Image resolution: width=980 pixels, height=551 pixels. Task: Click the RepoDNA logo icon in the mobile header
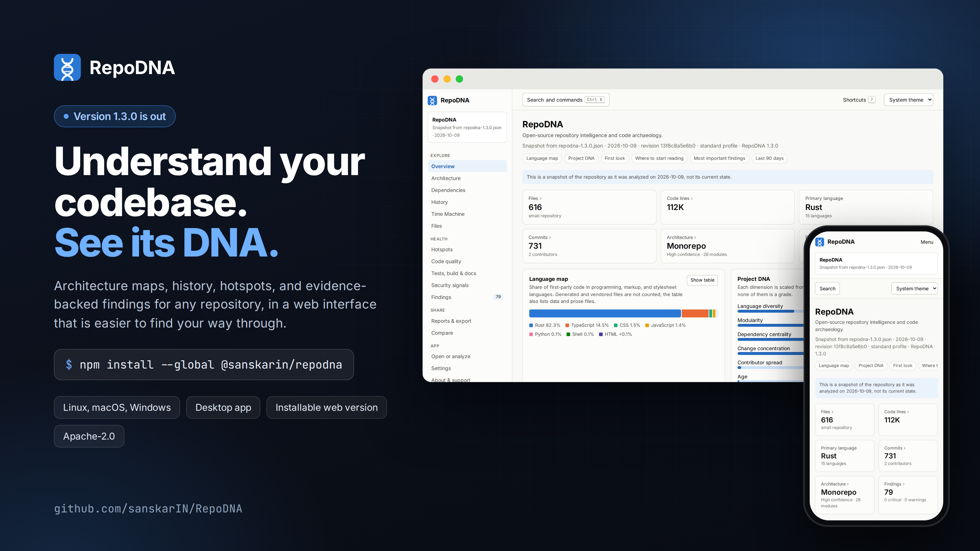820,242
